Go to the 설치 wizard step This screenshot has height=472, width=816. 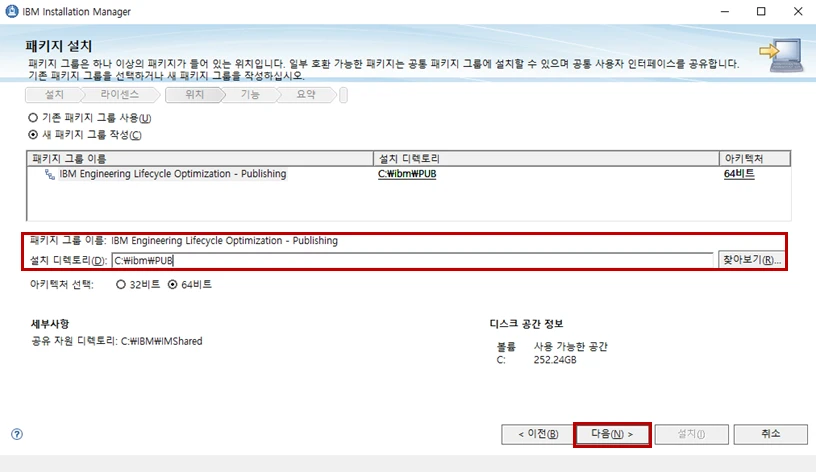[54, 95]
